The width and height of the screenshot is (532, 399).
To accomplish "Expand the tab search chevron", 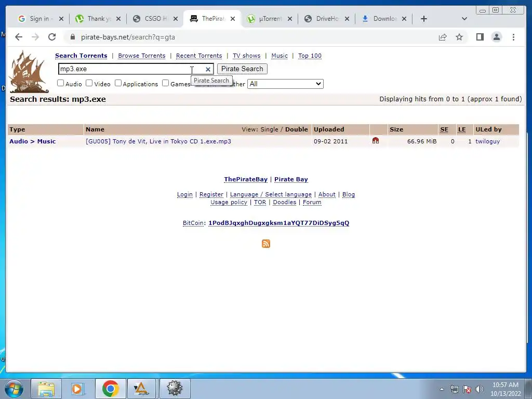I will pos(464,19).
